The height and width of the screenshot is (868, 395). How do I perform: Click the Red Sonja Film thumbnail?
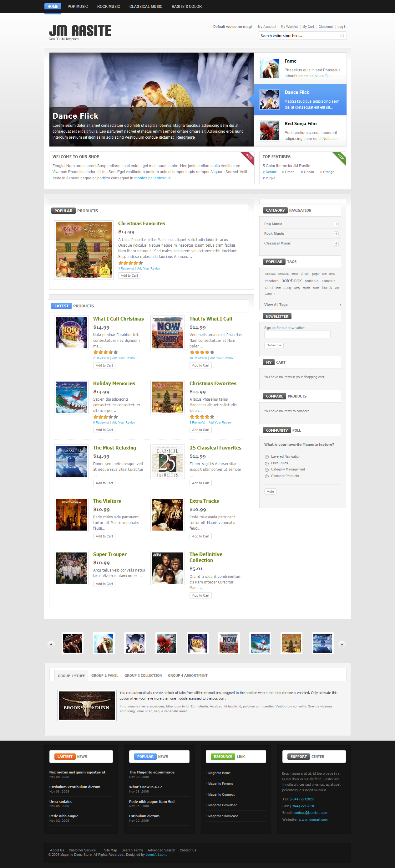click(269, 131)
